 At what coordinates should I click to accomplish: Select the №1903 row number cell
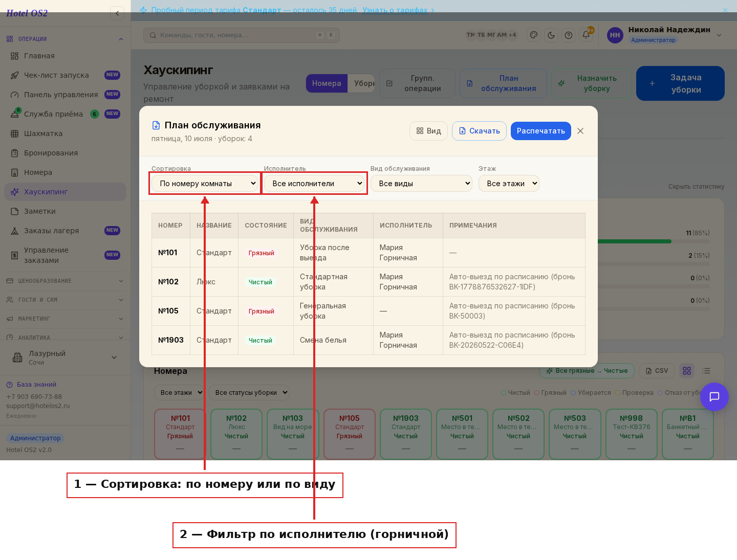coord(171,340)
